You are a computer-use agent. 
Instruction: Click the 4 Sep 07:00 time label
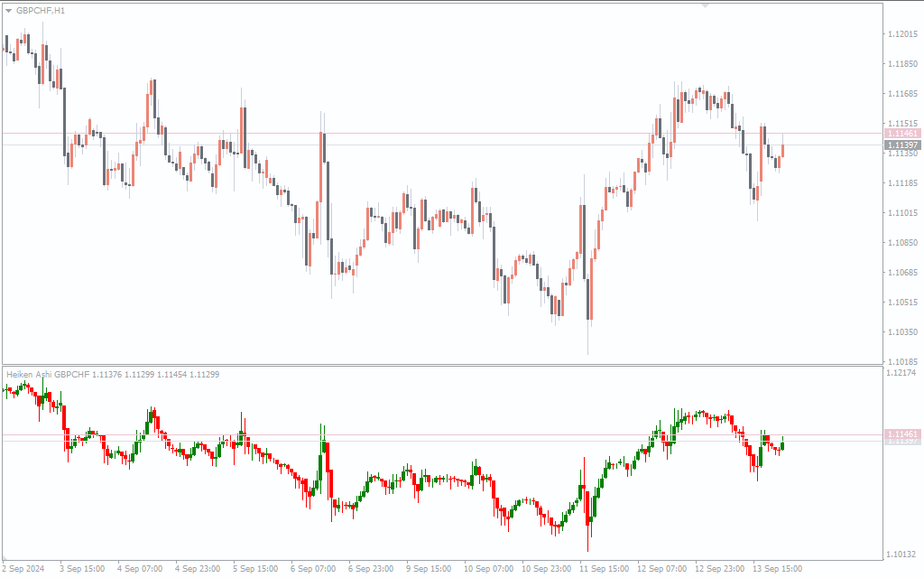pos(140,569)
